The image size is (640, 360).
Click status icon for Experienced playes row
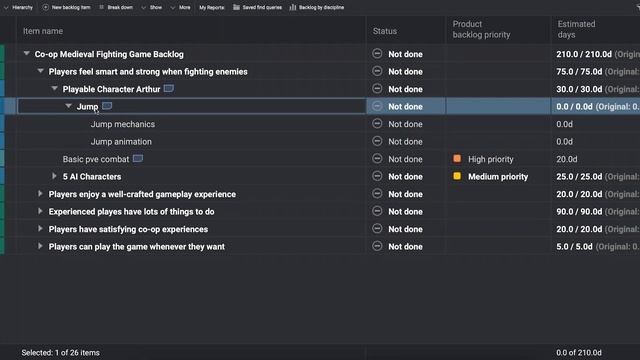(x=377, y=211)
